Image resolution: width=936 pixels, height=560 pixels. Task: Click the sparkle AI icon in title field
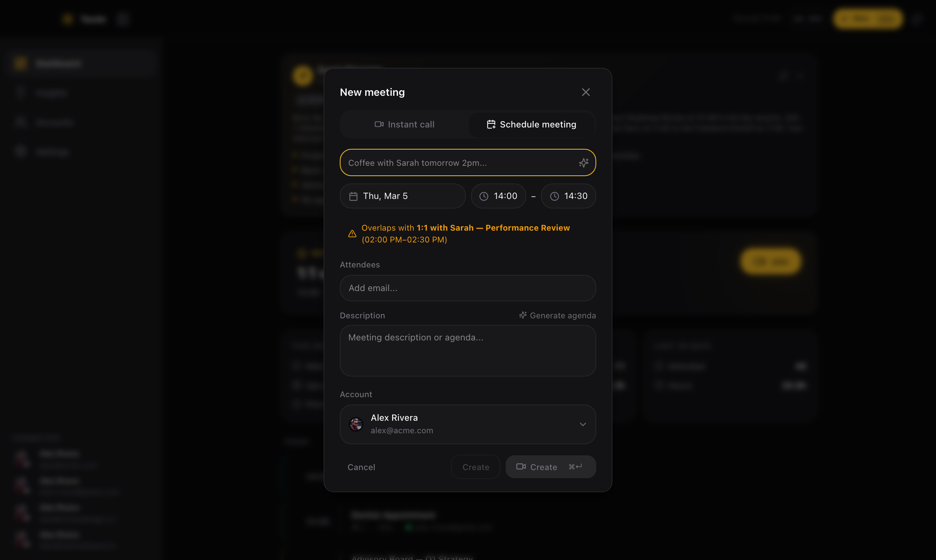pyautogui.click(x=584, y=162)
